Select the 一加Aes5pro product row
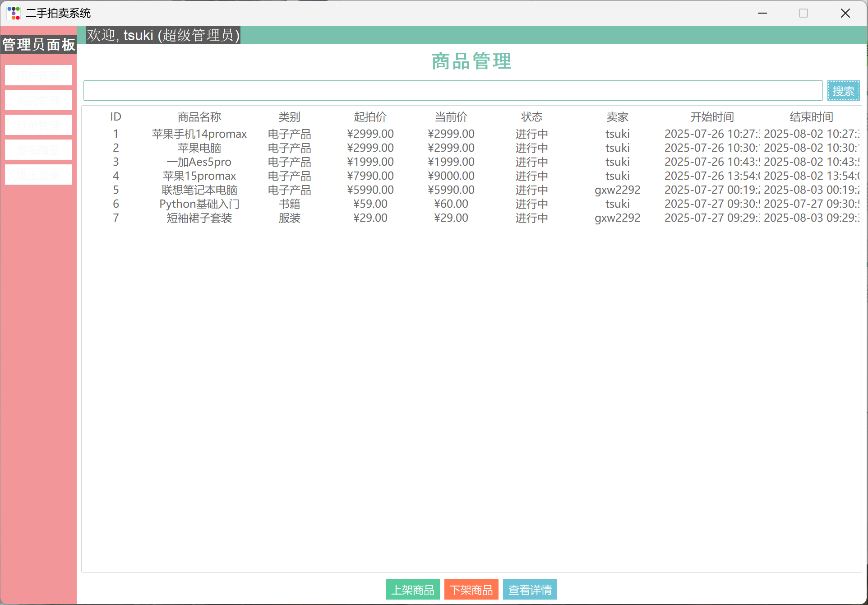Image resolution: width=868 pixels, height=605 pixels. coord(471,162)
